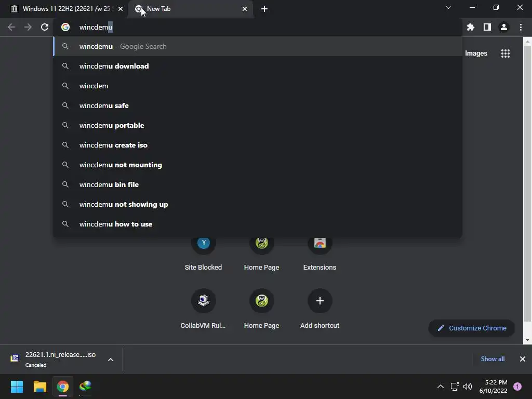Open the CollabVM Rul... shortcut
Viewport: 532px width, 399px height.
click(203, 309)
